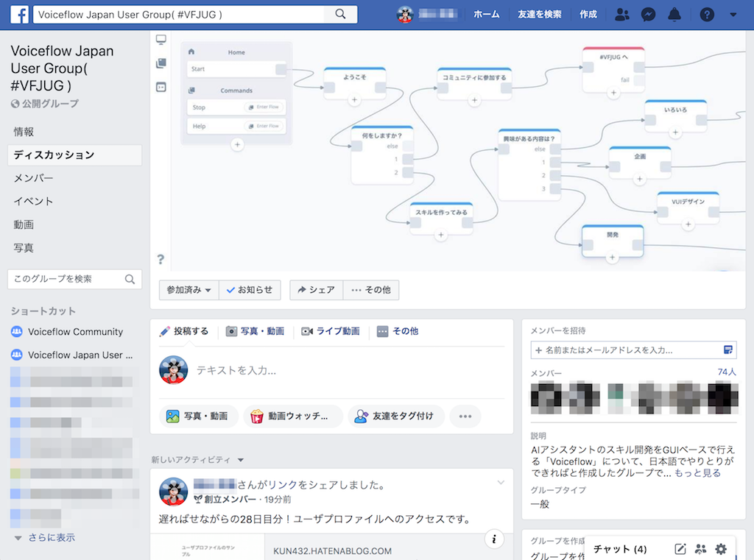
Task: Click the gray question mark on cover
Action: pos(161,260)
